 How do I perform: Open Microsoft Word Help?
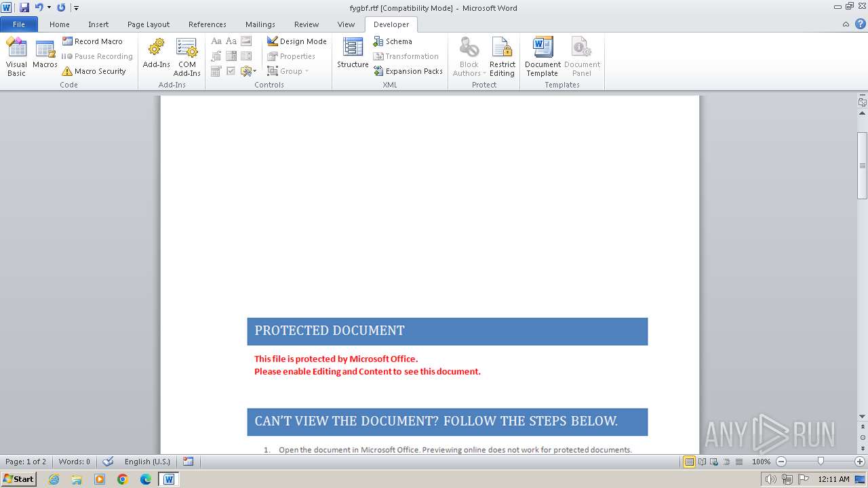(860, 24)
